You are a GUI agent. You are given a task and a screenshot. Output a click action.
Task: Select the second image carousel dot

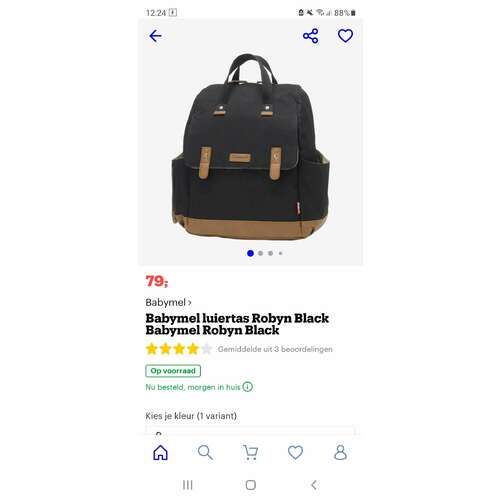(260, 253)
